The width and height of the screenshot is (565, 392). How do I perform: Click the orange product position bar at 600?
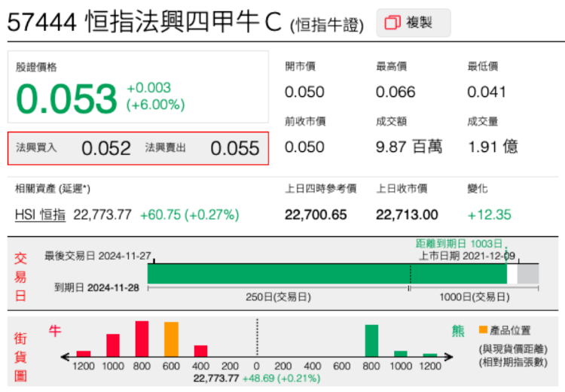tap(171, 339)
